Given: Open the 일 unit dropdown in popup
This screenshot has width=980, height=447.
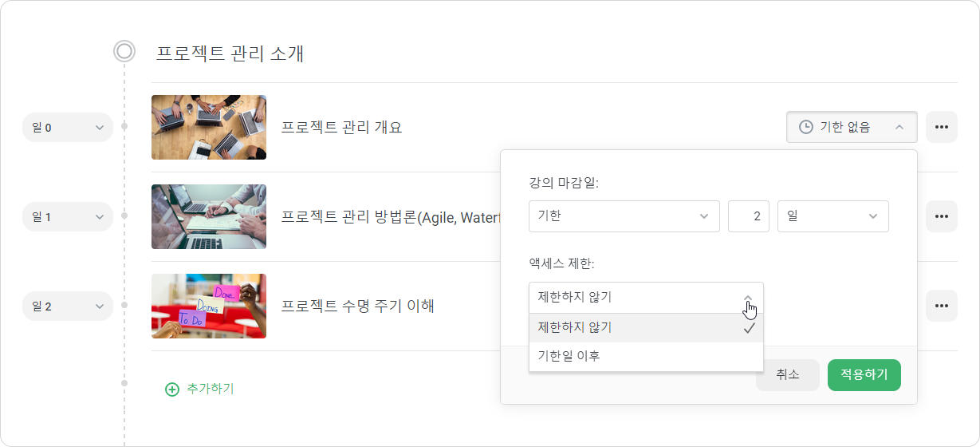Looking at the screenshot, I should [x=833, y=216].
